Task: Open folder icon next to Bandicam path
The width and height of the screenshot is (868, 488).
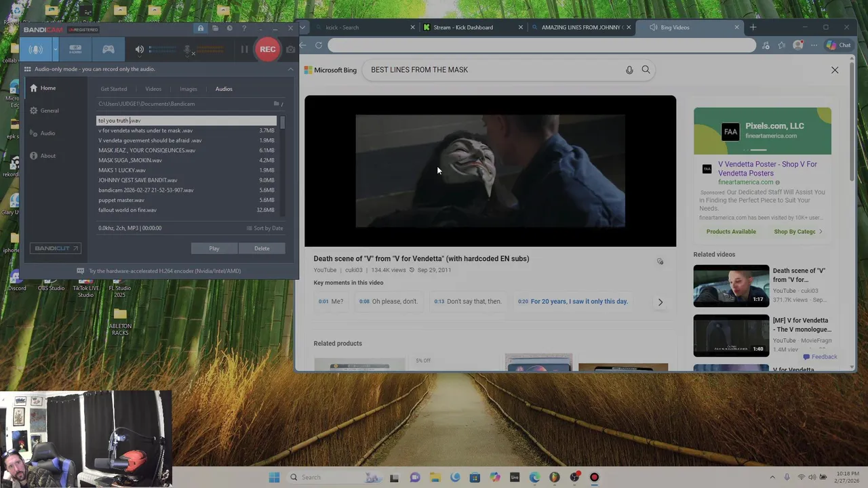Action: pyautogui.click(x=276, y=104)
